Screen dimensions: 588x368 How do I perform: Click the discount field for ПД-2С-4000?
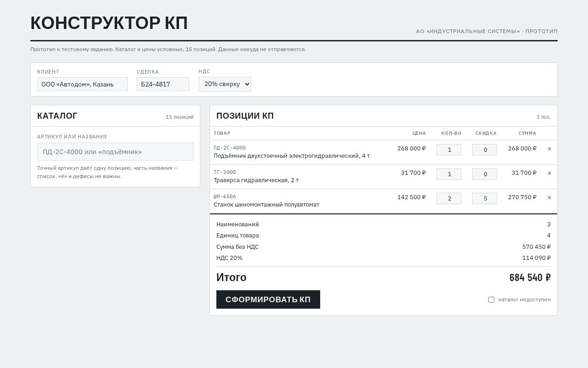pos(485,149)
